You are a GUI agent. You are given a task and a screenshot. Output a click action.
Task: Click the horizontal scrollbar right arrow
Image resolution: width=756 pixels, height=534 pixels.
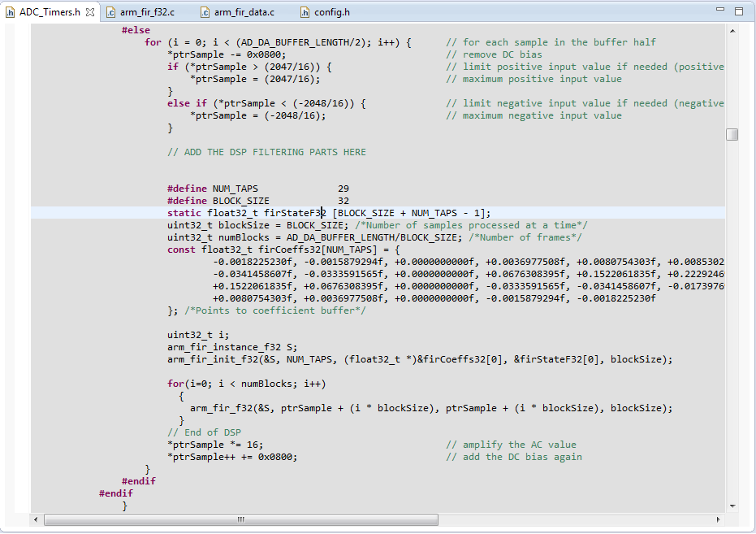tap(719, 519)
